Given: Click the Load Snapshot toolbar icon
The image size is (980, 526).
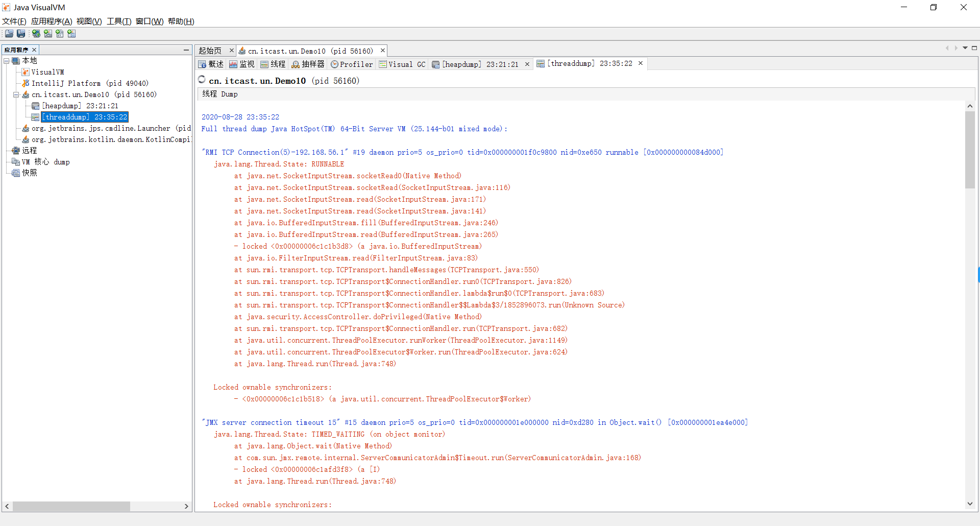Looking at the screenshot, I should pos(9,34).
